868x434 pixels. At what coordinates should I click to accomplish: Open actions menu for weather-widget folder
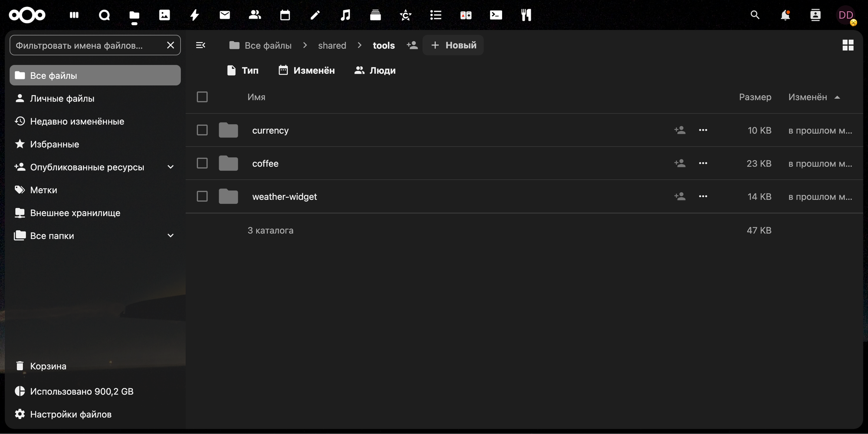(703, 196)
